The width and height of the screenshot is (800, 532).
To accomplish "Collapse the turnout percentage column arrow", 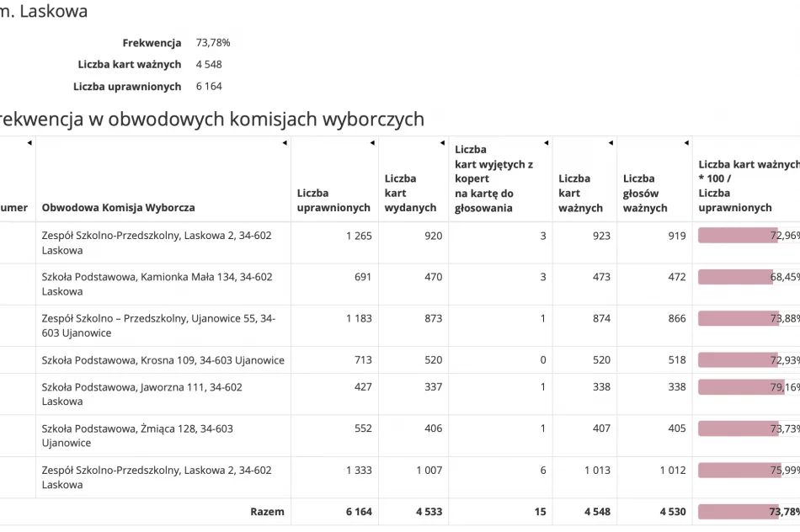I will 795,142.
